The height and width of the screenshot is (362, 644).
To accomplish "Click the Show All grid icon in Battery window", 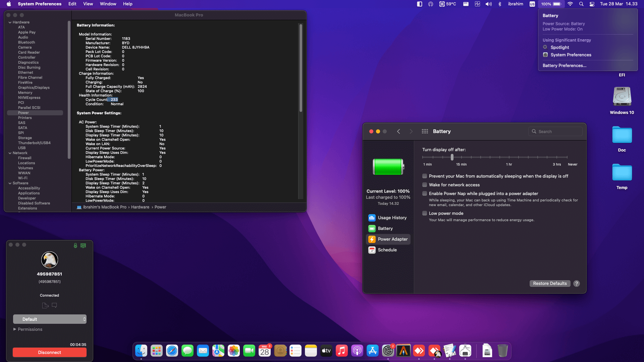I will [x=425, y=131].
